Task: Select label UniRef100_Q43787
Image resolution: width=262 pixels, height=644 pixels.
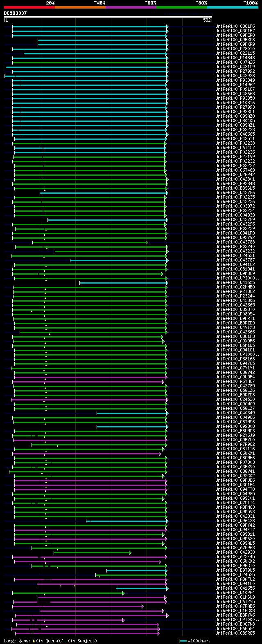Action: (x=235, y=260)
